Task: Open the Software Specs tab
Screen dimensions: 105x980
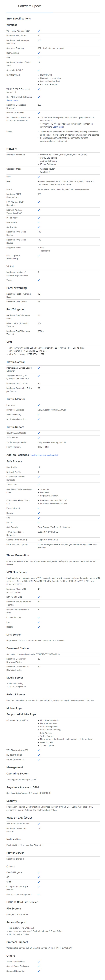Action: (30, 6)
